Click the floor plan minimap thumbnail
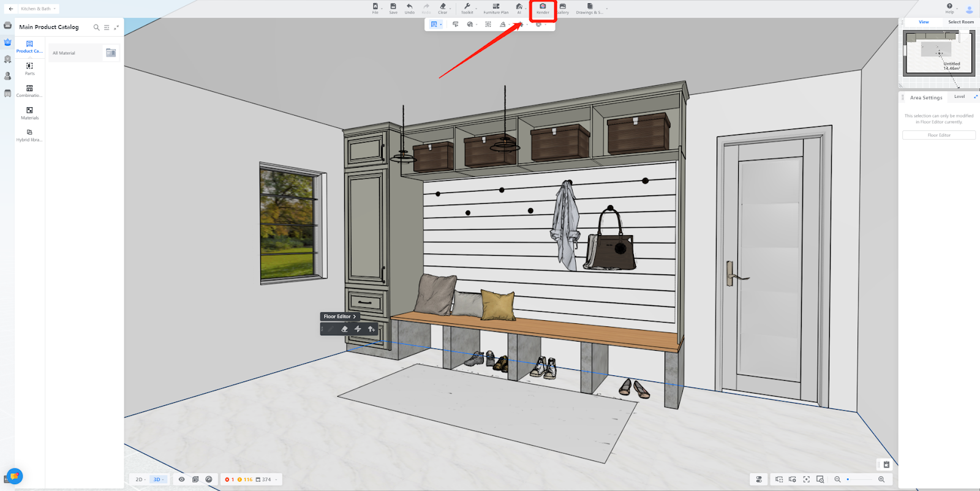Image resolution: width=980 pixels, height=491 pixels. (x=938, y=53)
